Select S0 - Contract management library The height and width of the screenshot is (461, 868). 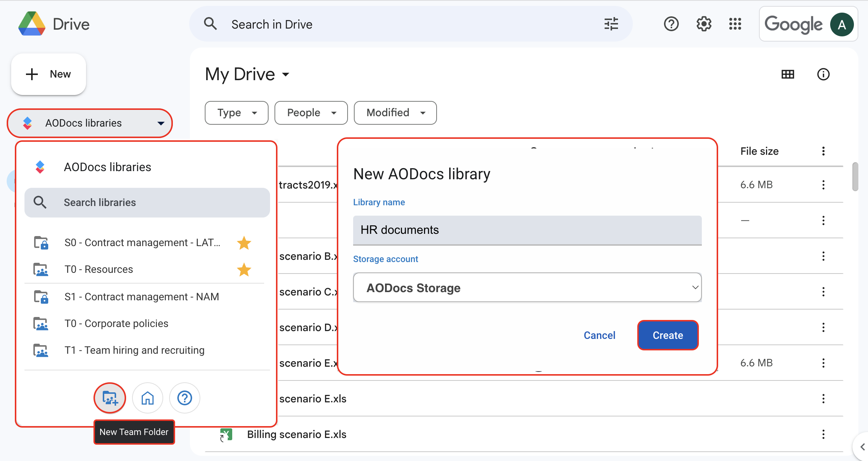pos(142,243)
